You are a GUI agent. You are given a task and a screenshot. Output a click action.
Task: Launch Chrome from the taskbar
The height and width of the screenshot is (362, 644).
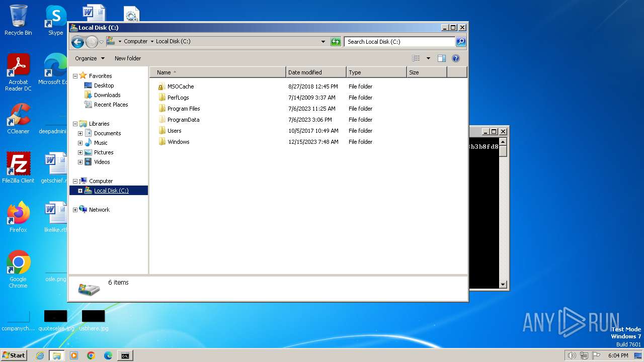click(91, 355)
